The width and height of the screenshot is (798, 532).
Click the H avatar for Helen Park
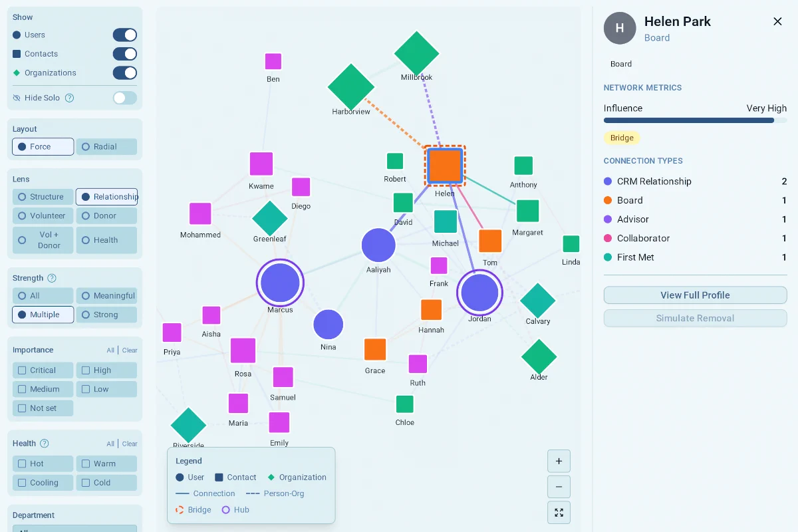pos(620,28)
